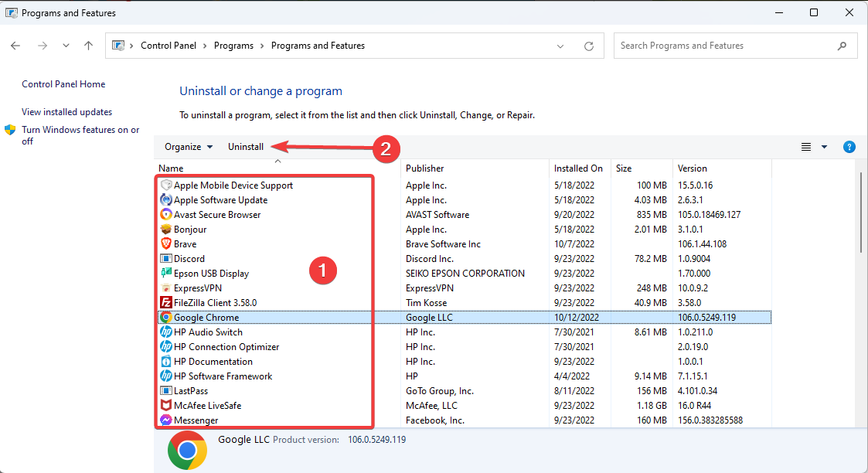Select McAfee LiveSafe name text
Image resolution: width=868 pixels, height=473 pixels.
pos(208,406)
